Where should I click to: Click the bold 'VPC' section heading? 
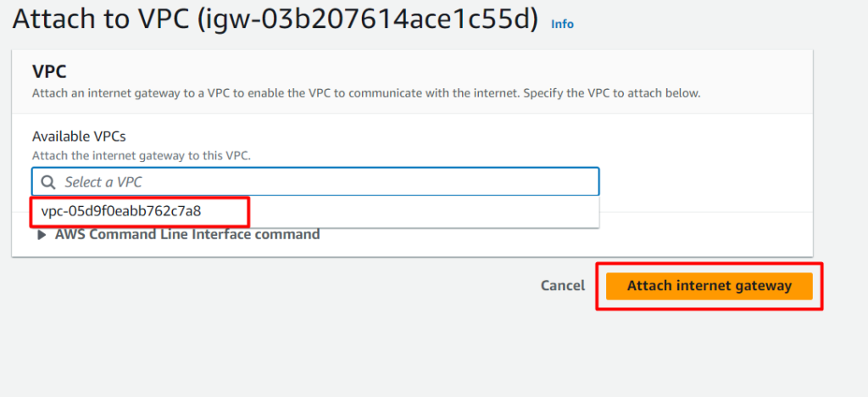49,72
